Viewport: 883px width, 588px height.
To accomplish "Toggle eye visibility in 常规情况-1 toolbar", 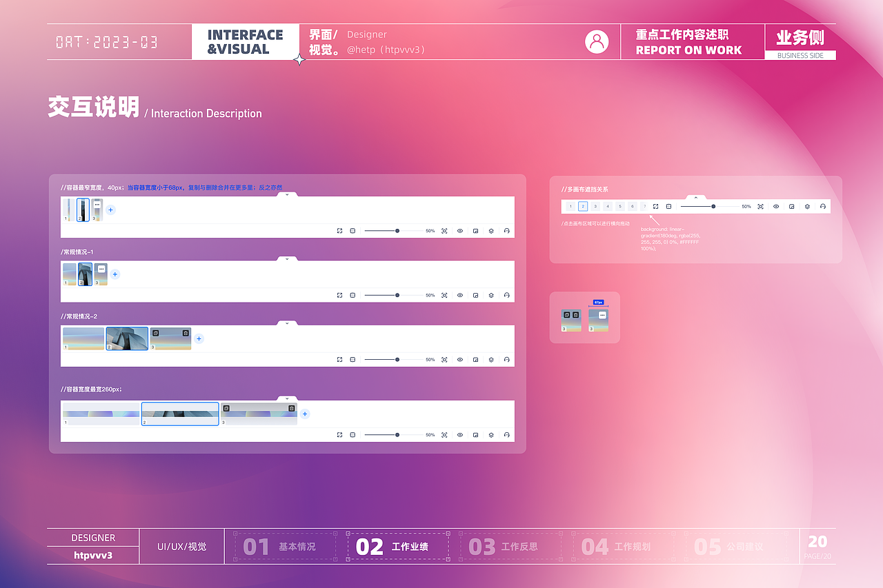I will tap(460, 295).
